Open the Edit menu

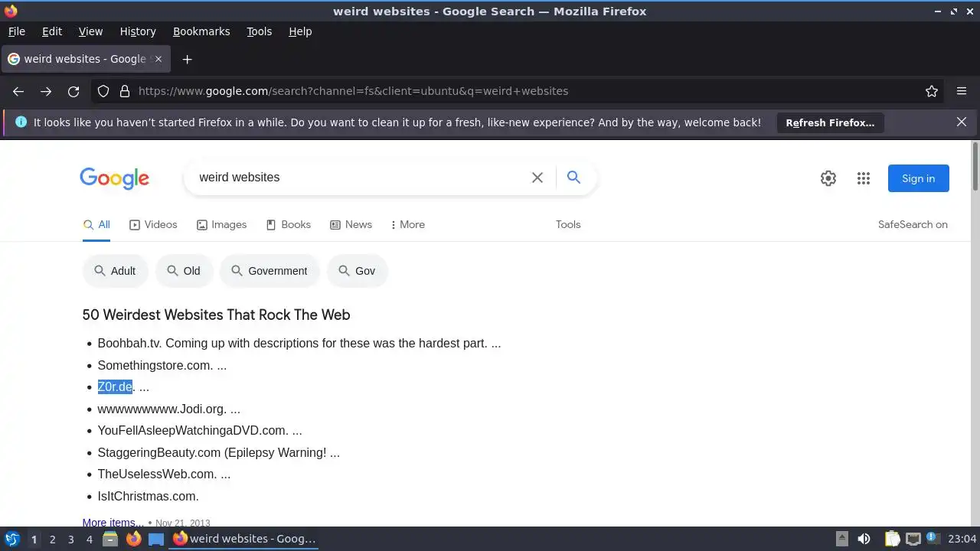pyautogui.click(x=52, y=31)
